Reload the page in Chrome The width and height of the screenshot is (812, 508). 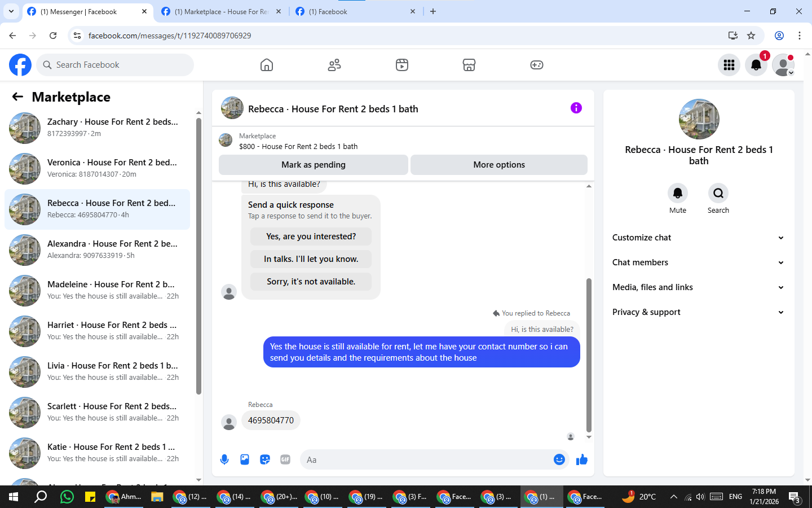53,36
